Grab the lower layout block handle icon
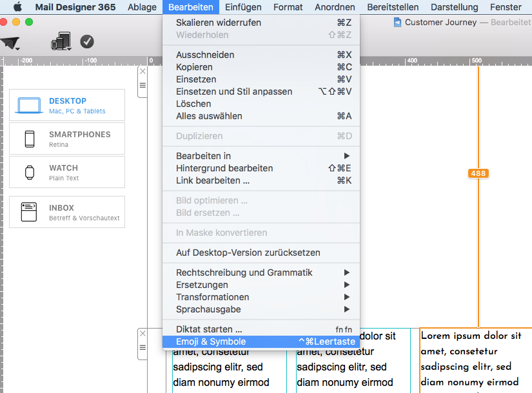532x393 pixels. (143, 347)
